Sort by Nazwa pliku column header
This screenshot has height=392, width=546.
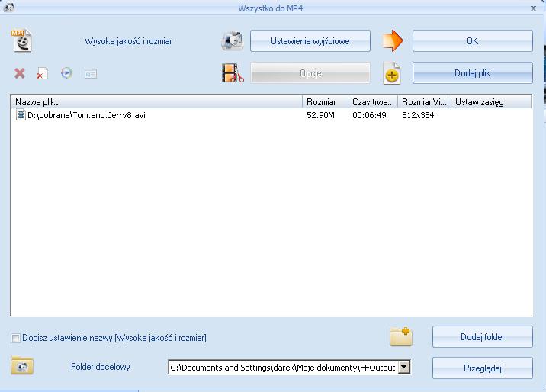click(x=156, y=102)
